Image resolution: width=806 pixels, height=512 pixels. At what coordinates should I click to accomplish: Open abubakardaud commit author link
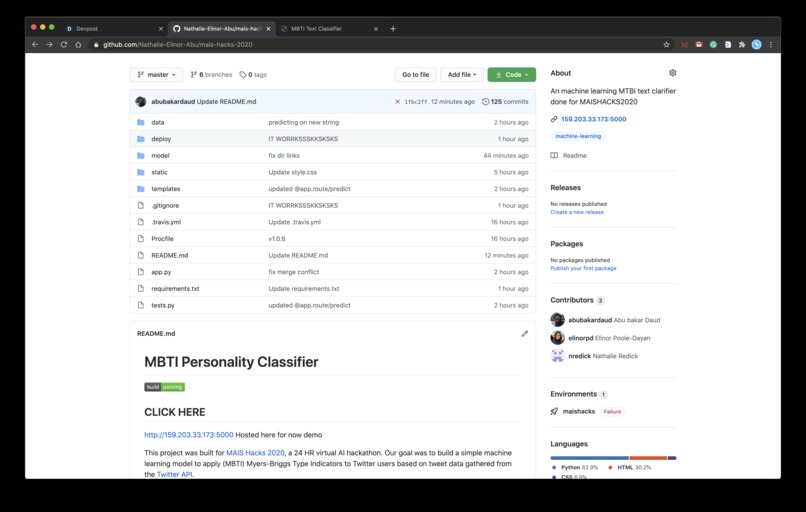point(173,102)
